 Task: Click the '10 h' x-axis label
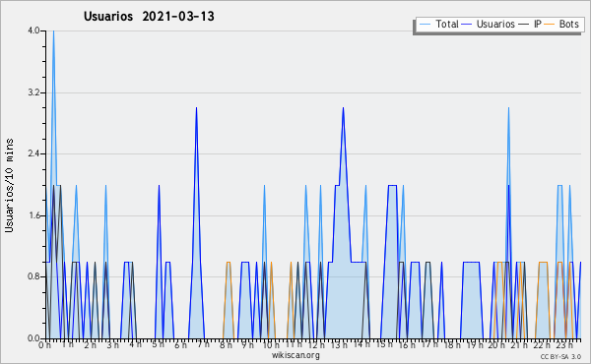(x=271, y=345)
